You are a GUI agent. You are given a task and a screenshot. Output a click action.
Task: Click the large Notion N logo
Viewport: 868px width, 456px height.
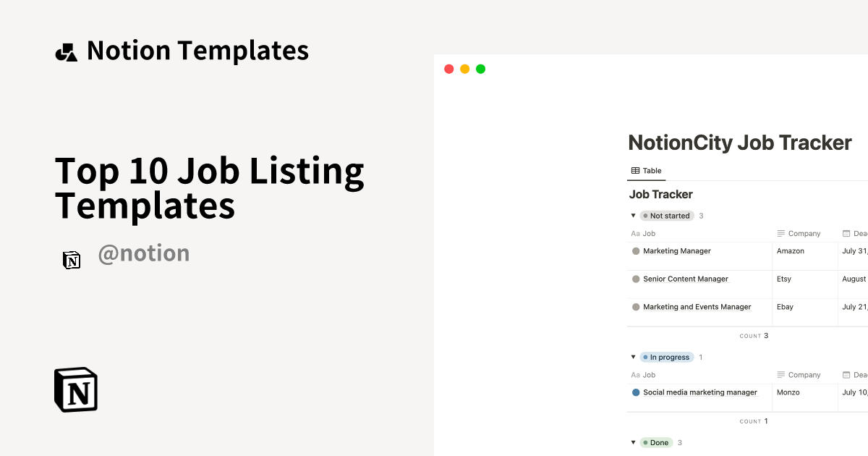point(75,389)
